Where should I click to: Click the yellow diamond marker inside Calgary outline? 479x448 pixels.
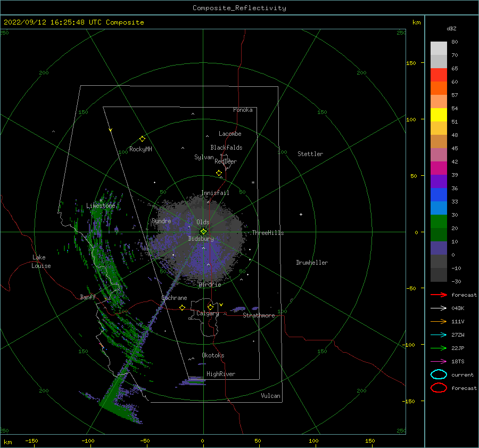point(210,307)
